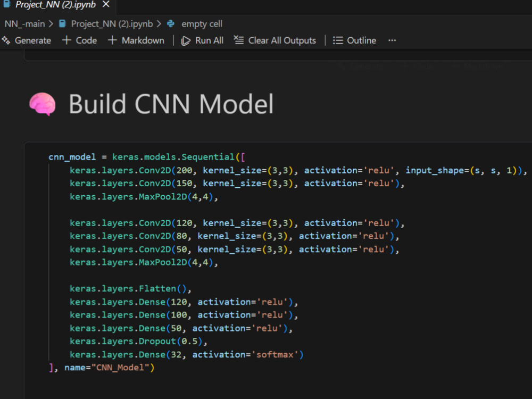Click the Dropout(0.5) line

(138, 342)
